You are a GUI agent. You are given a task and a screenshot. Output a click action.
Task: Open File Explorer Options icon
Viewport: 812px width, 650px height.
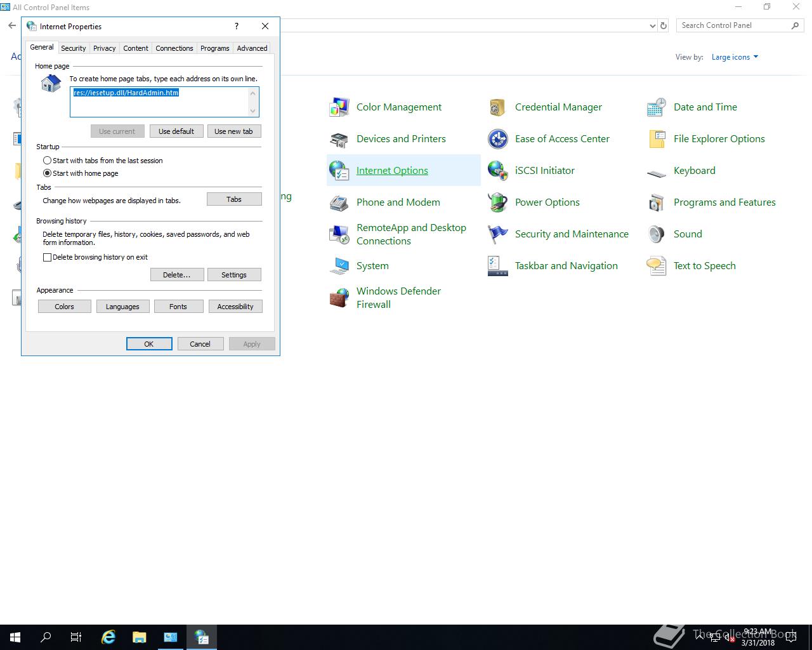tap(657, 139)
